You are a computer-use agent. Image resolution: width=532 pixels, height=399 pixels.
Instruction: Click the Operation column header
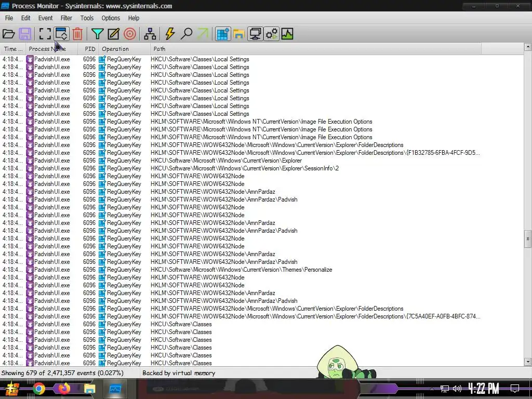[124, 49]
